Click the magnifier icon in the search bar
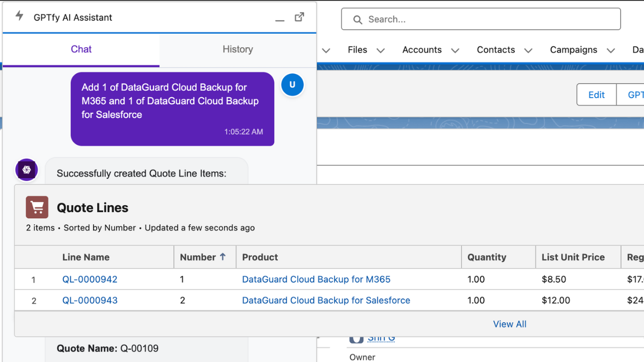This screenshot has width=644, height=362. pyautogui.click(x=357, y=19)
